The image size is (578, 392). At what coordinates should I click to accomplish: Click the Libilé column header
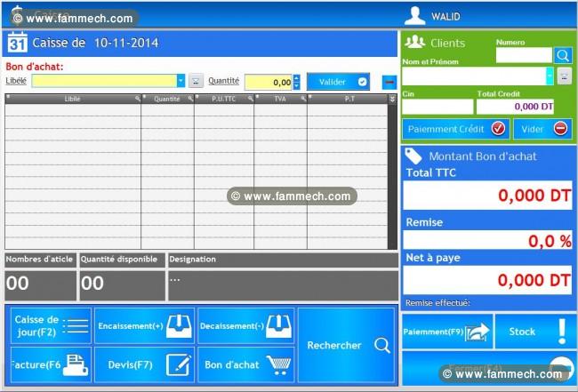click(x=73, y=99)
